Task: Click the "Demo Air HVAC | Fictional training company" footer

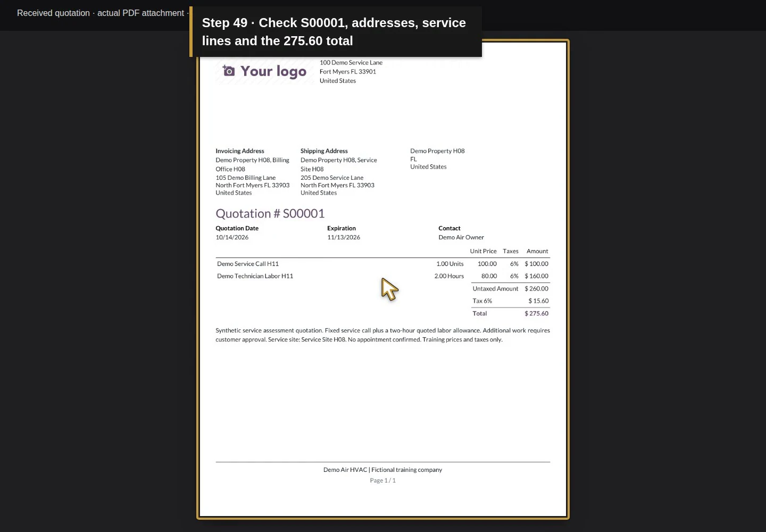Action: point(382,470)
